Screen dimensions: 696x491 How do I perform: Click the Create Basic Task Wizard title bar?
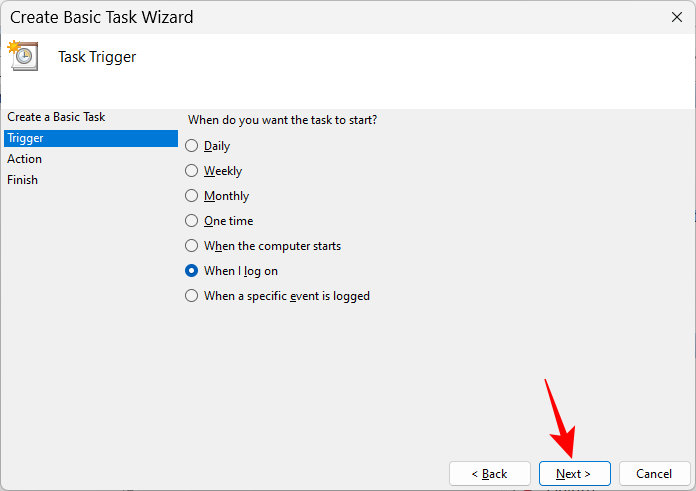click(300, 17)
